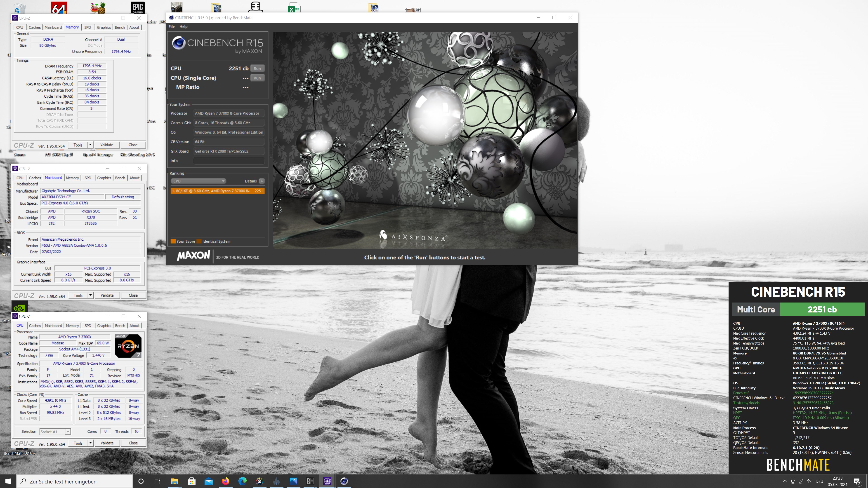Show hidden tray icons chevron
The image size is (868, 488).
(x=784, y=481)
